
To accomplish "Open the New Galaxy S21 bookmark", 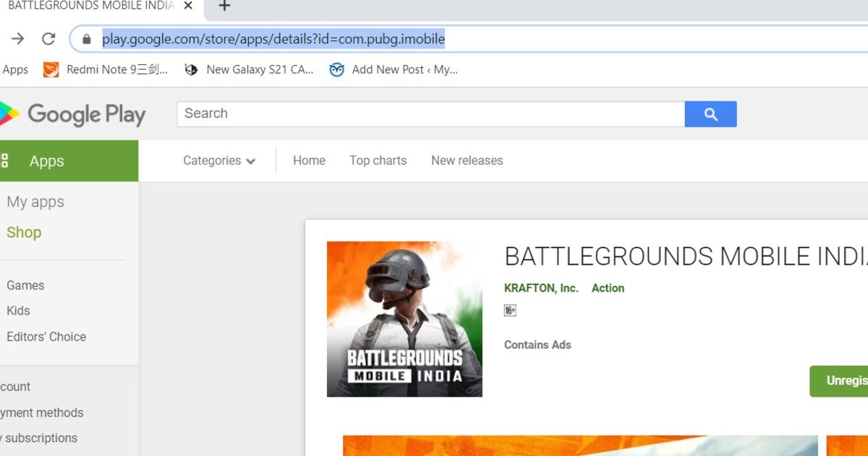I will point(249,69).
